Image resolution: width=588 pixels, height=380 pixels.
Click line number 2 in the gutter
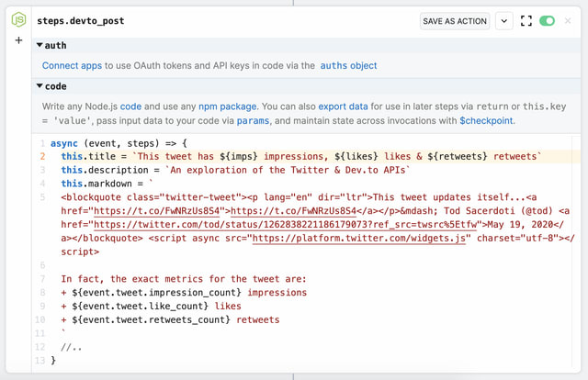(42, 156)
